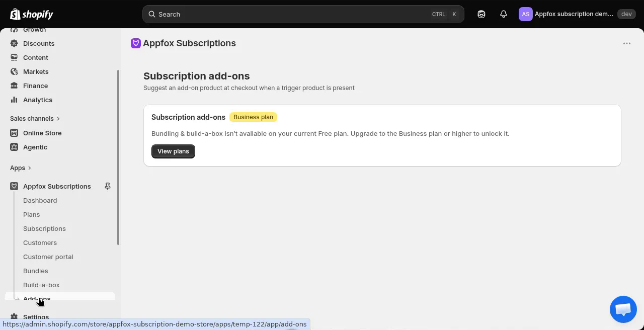Click the Appfox Subscriptions sidebar icon
The image size is (644, 330).
coord(14,186)
